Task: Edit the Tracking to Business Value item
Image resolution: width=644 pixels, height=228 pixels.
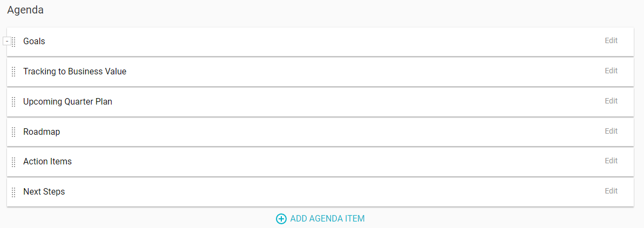Action: coord(611,71)
